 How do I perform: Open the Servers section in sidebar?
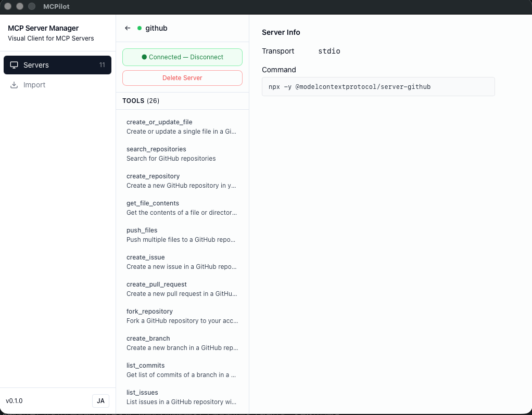[x=57, y=65]
